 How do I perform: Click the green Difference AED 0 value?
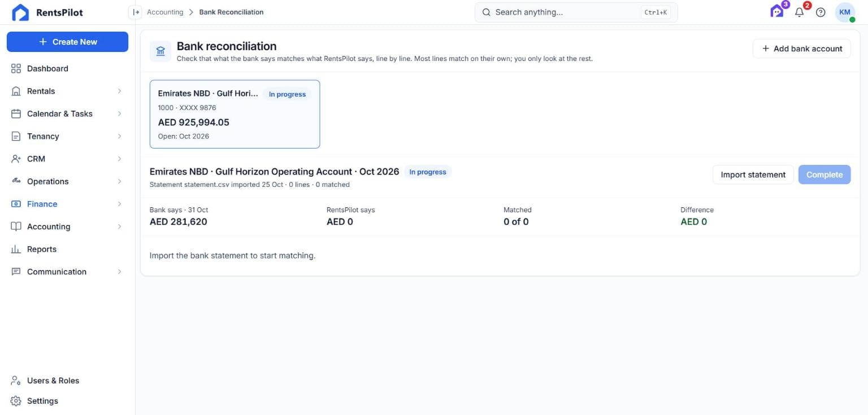(693, 222)
